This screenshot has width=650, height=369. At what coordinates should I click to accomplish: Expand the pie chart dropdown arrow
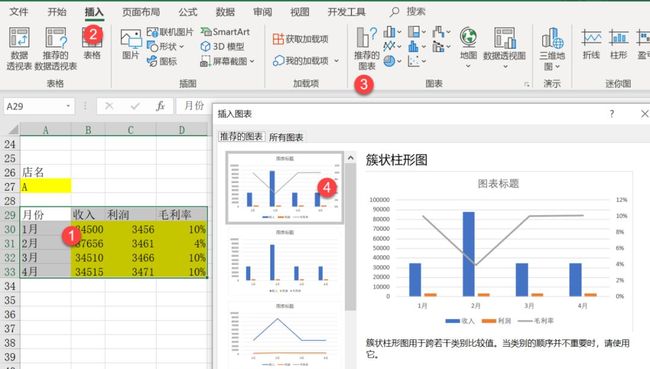pos(399,62)
